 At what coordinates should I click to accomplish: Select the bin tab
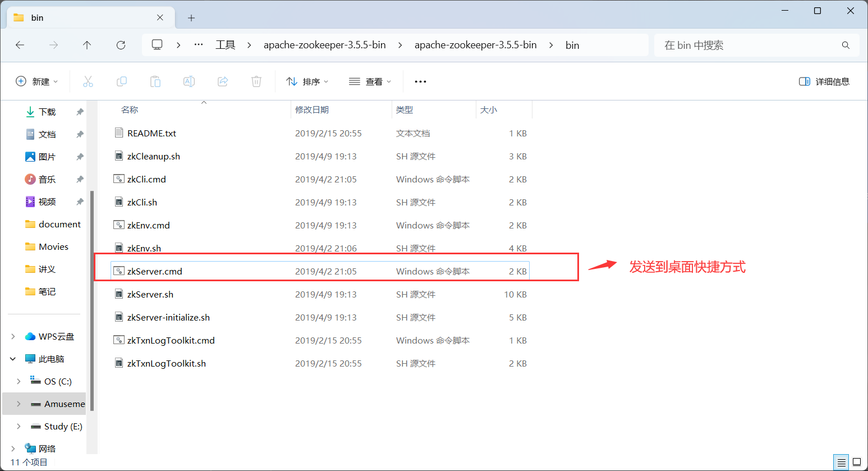(90, 17)
